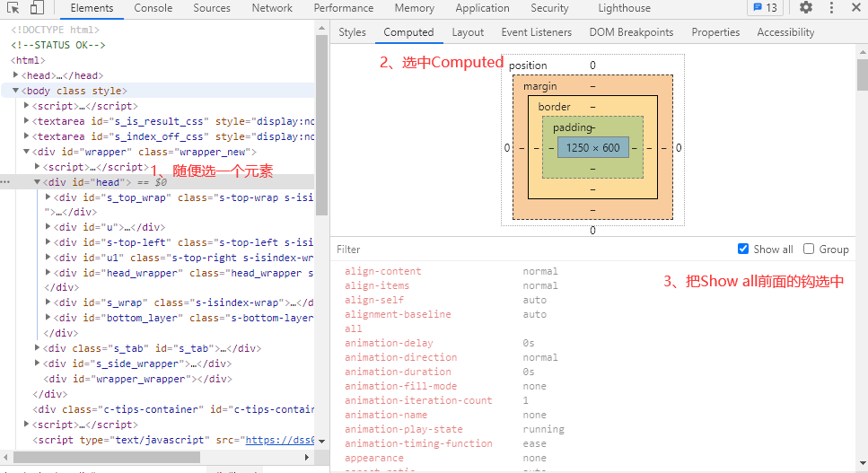Focus the Filter input field
The height and width of the screenshot is (473, 868).
[x=530, y=249]
